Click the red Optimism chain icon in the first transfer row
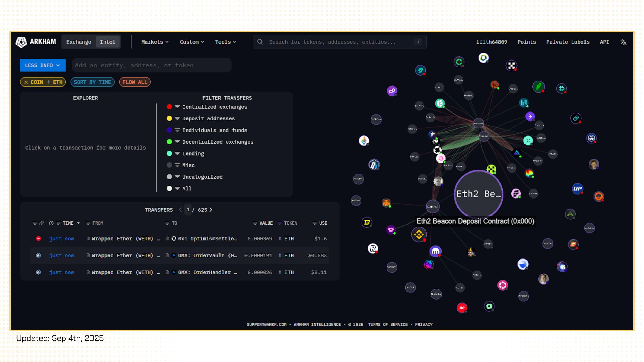 pyautogui.click(x=38, y=239)
